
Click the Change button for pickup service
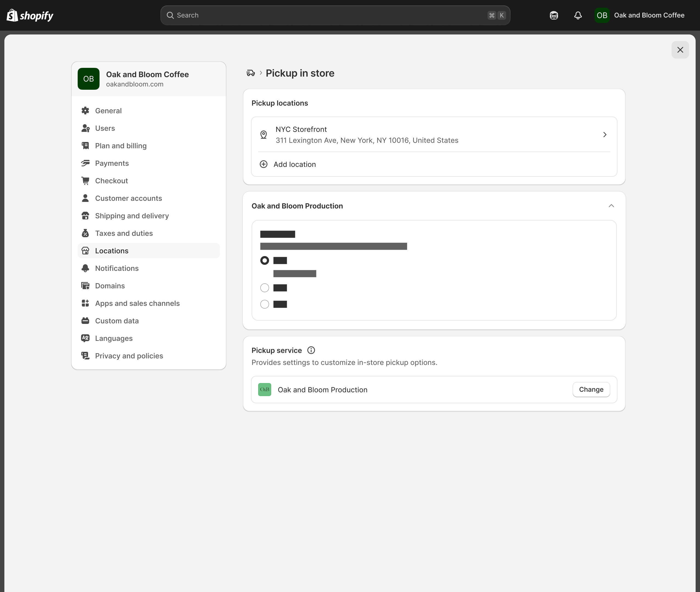[591, 390]
